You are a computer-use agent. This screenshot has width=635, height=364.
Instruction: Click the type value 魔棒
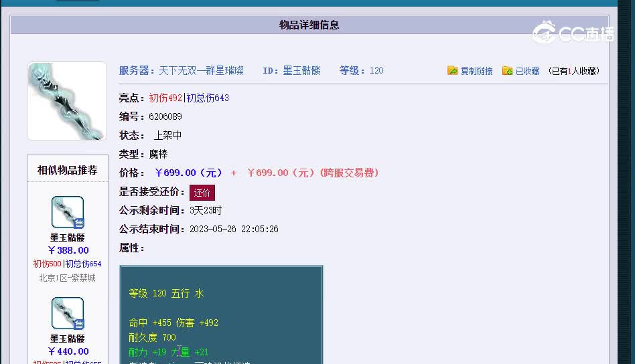click(x=158, y=154)
